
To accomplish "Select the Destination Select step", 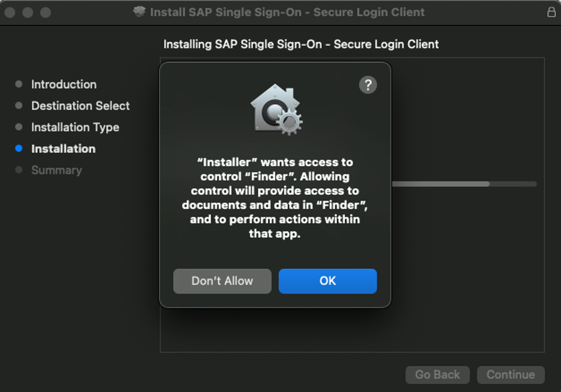I will (80, 106).
